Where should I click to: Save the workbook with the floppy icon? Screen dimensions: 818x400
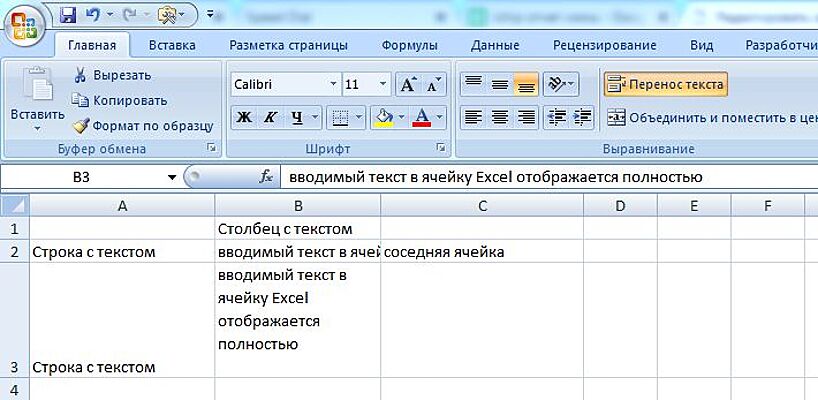click(68, 15)
